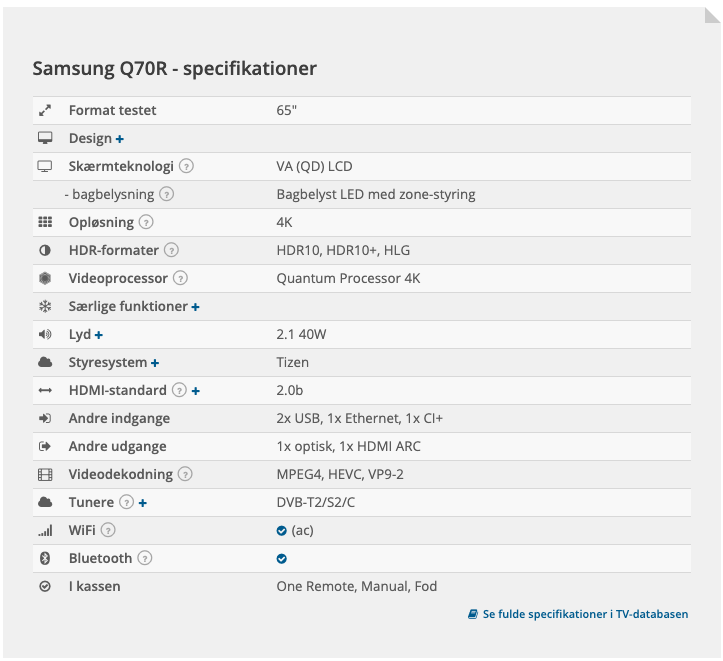
Task: Click the question mark beside Videodekodning
Action: (185, 474)
